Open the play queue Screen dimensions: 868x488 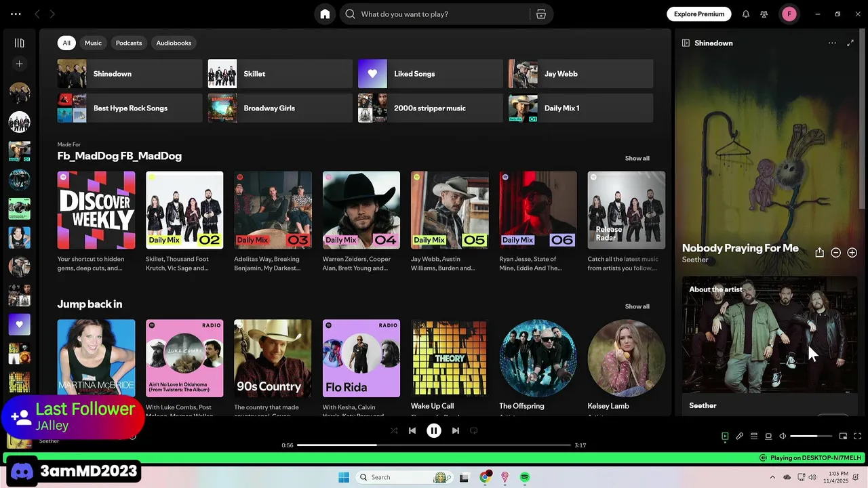(x=754, y=436)
